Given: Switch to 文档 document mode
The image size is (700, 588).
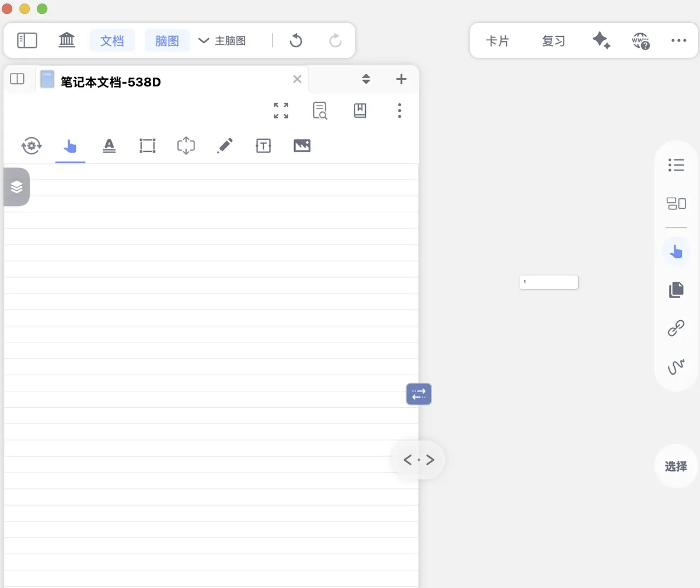Looking at the screenshot, I should click(112, 41).
